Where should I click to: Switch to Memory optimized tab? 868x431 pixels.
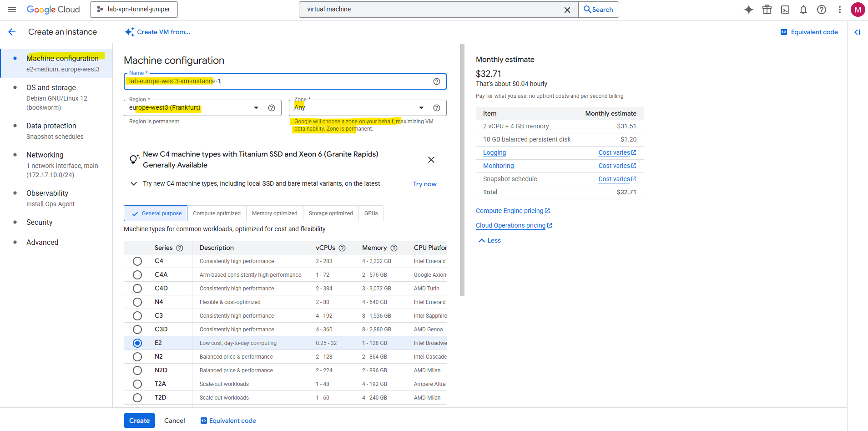[x=275, y=213]
